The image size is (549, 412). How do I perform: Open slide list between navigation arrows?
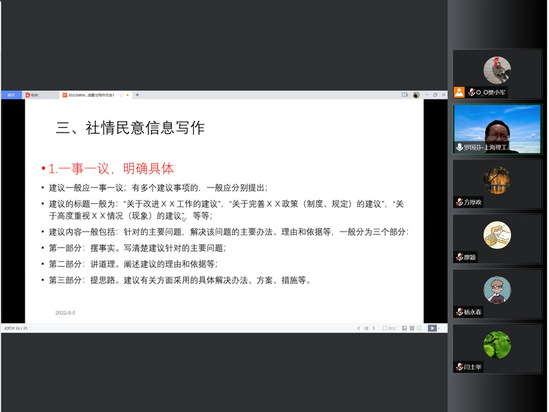click(366, 328)
